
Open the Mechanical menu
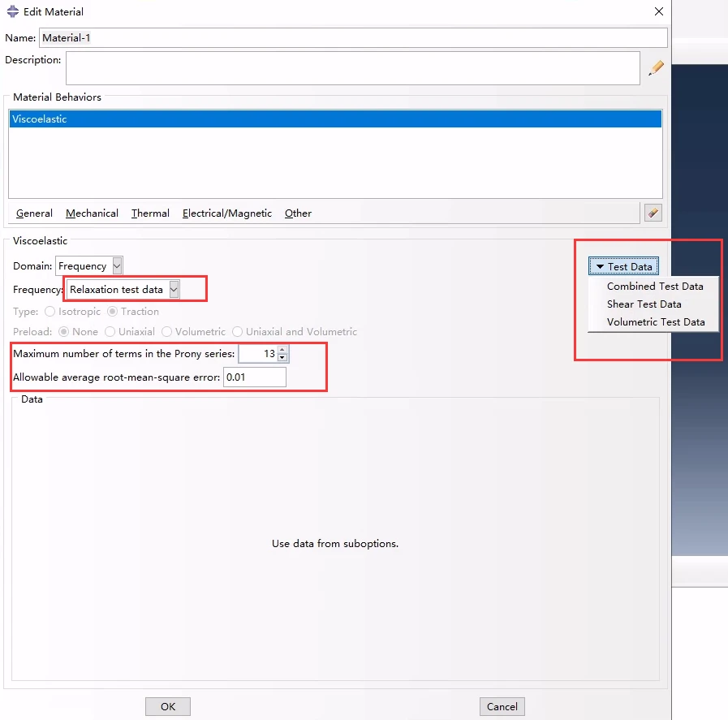[92, 213]
